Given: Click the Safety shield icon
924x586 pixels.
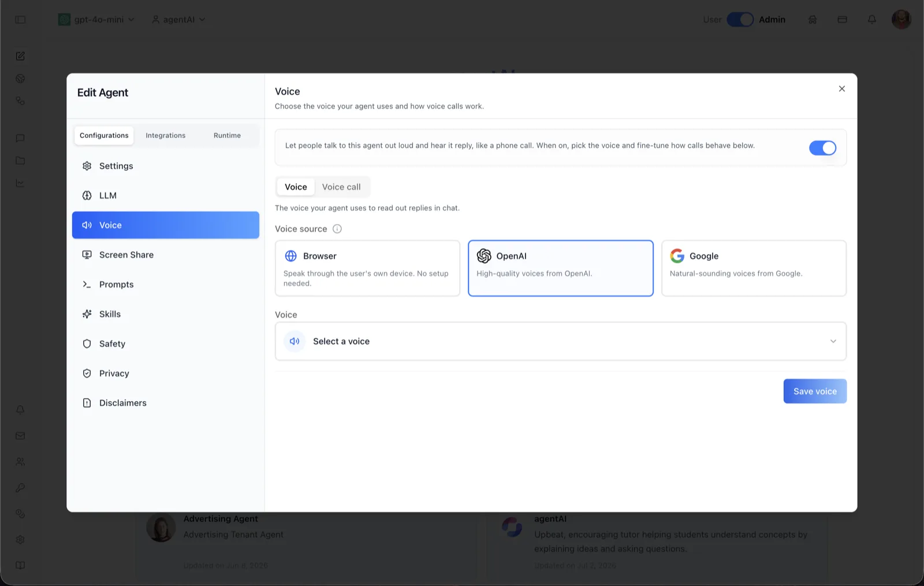Looking at the screenshot, I should coord(87,344).
